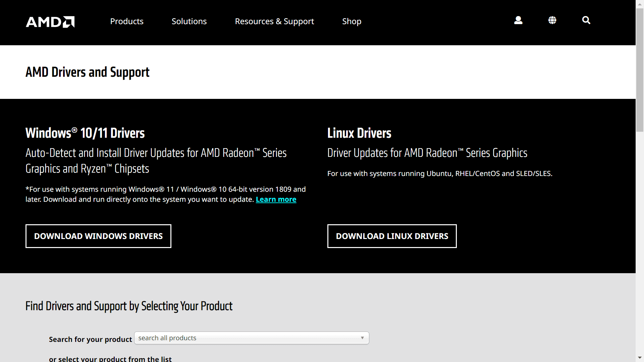The image size is (644, 362).
Task: Click the scrollbar down arrow
Action: coord(640,358)
